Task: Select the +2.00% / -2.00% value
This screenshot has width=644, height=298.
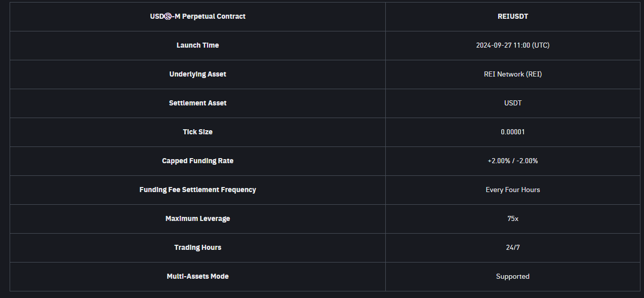Action: coord(512,161)
